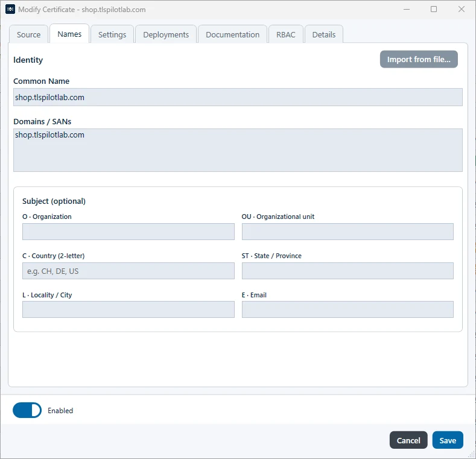Open the Settings tab
The height and width of the screenshot is (459, 476).
[112, 34]
